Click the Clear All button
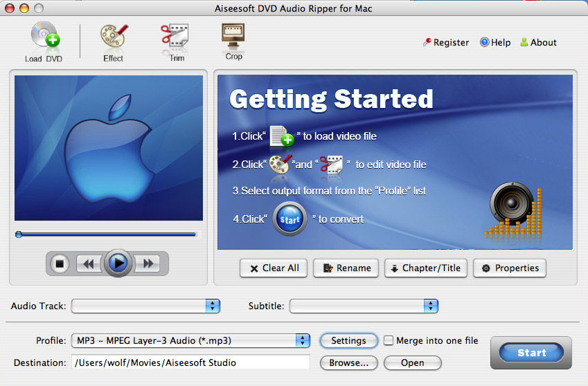588x386 pixels. 274,268
